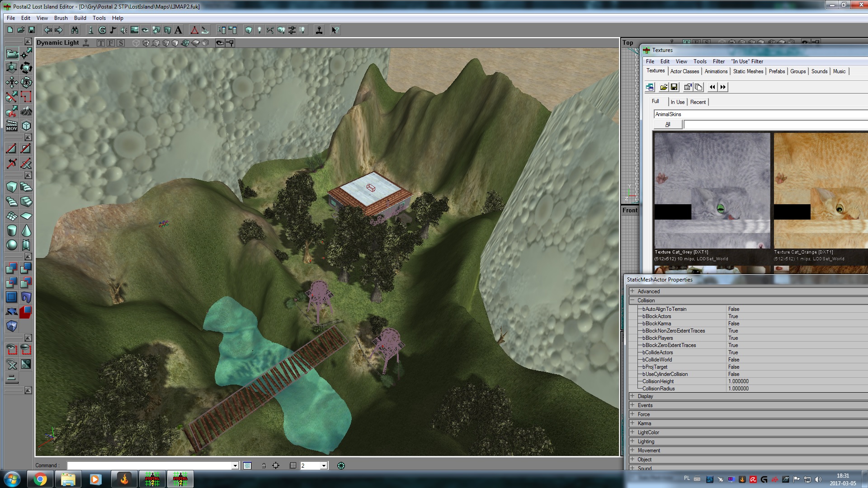Select the In Use tab in Textures browser
The image size is (868, 488).
pos(677,102)
